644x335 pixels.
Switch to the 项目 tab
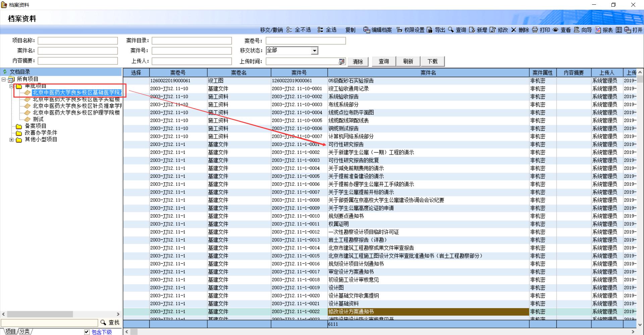pos(10,331)
